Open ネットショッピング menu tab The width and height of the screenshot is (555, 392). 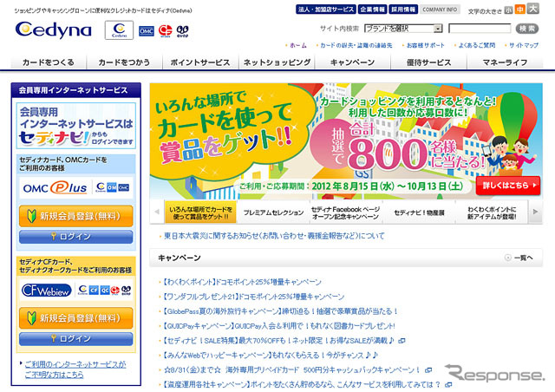coord(277,62)
